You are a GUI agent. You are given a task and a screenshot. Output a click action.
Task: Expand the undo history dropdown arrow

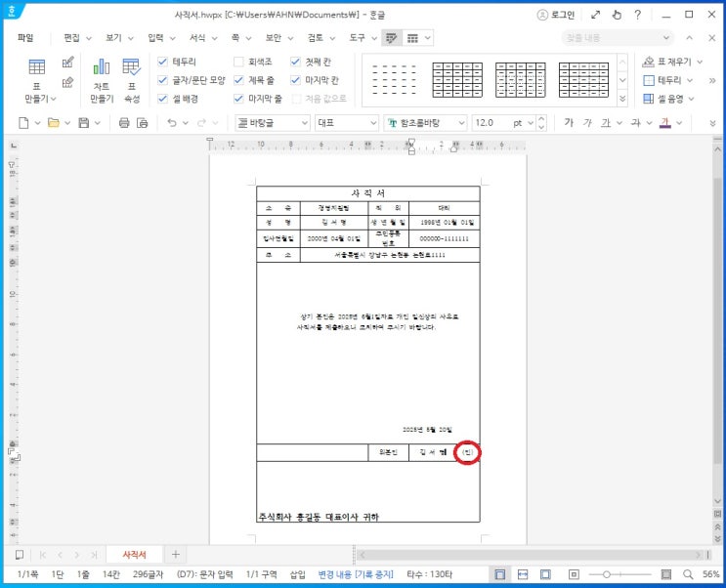tap(186, 123)
